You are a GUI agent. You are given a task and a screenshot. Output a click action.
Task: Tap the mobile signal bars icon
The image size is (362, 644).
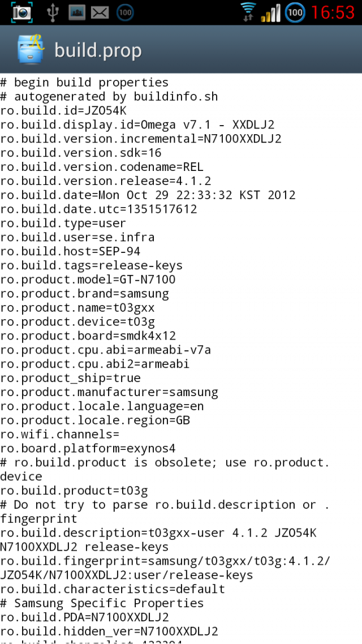click(x=271, y=12)
